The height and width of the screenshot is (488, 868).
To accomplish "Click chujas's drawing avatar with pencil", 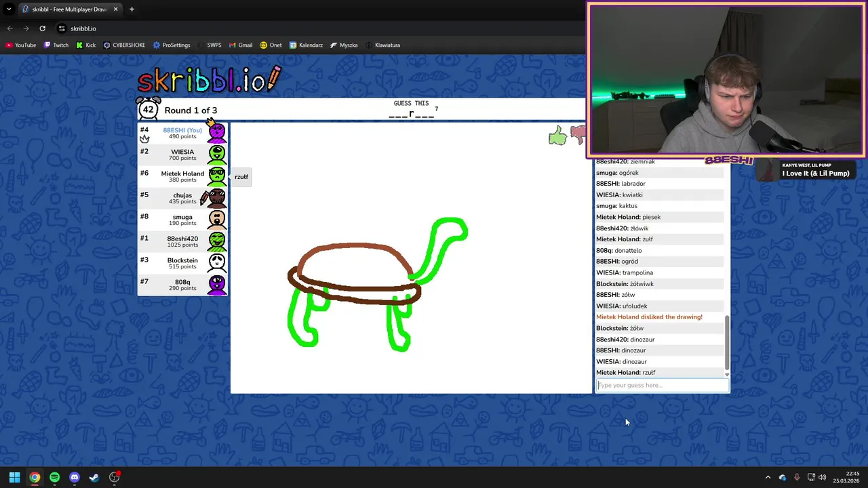I will (214, 198).
